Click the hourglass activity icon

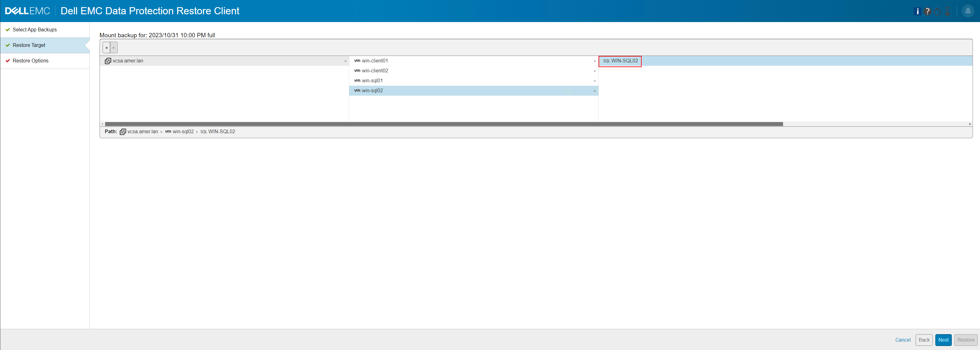[947, 11]
